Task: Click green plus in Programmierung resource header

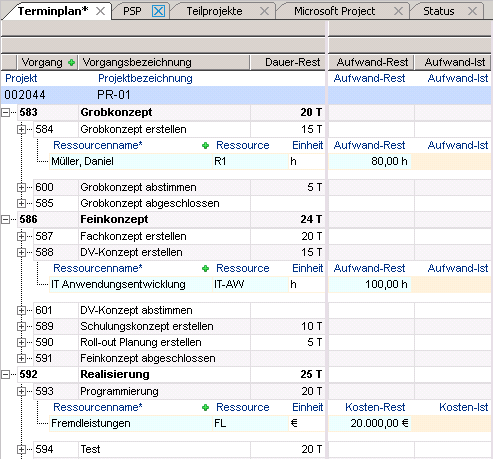Action: pyautogui.click(x=205, y=407)
